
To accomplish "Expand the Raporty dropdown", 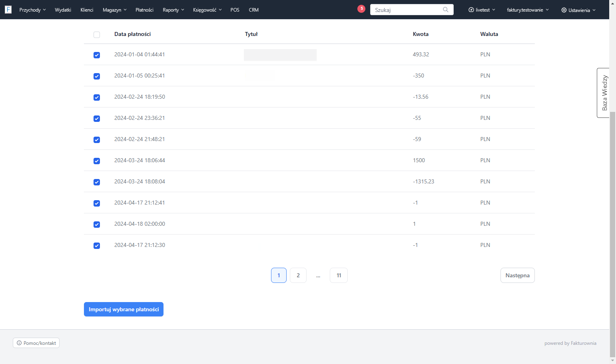I will coord(173,10).
